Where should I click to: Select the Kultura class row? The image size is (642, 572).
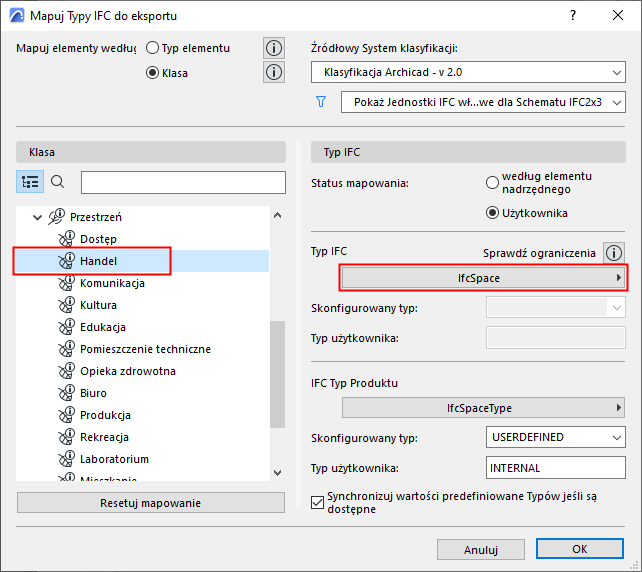click(142, 305)
